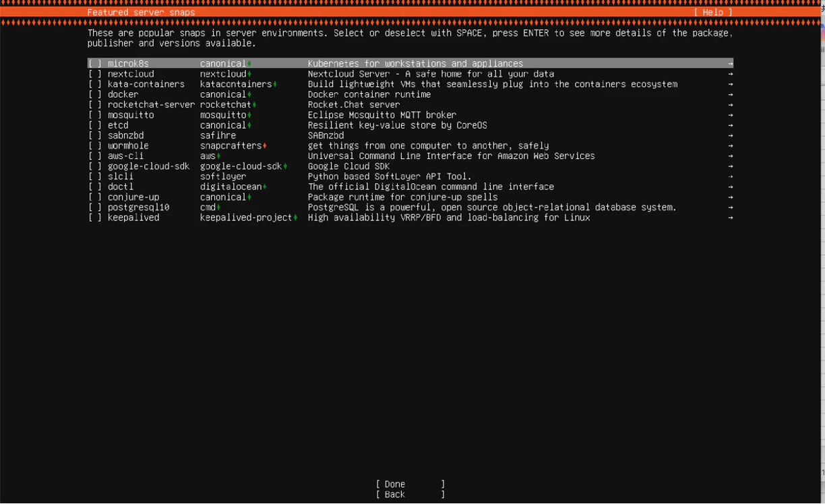Click verified star beside mosquitto publisher
Screen dimensions: 825x504
coord(249,115)
